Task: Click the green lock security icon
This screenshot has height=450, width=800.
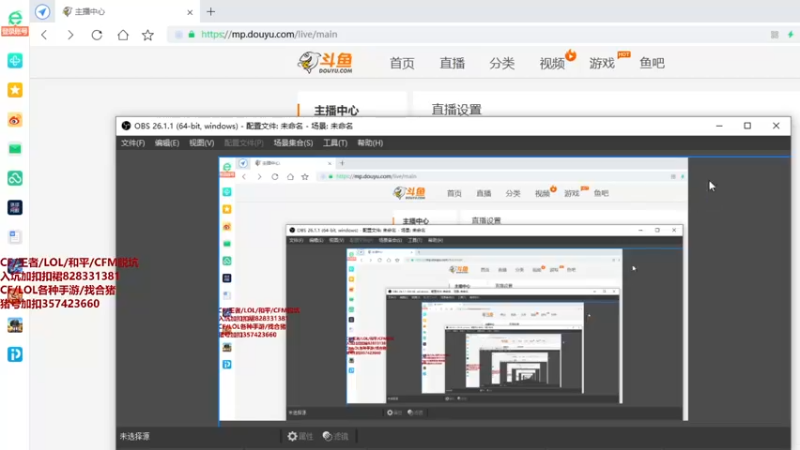Action: pyautogui.click(x=192, y=34)
